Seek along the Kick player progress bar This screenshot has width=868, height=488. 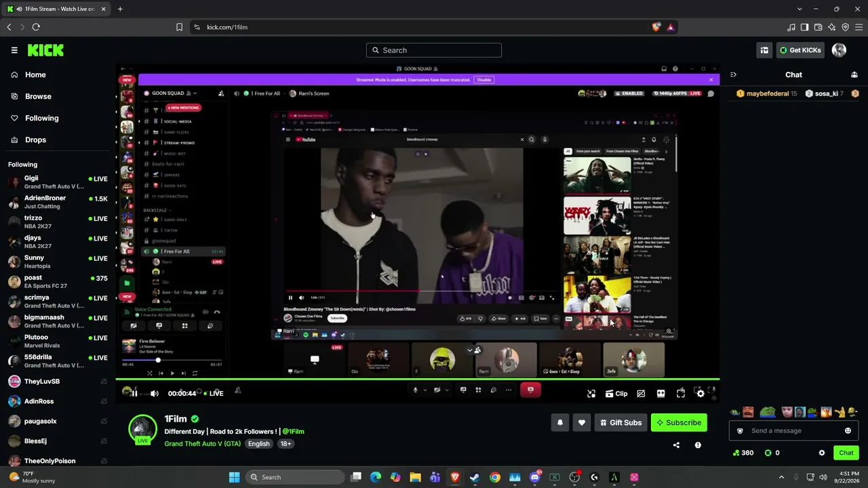pyautogui.click(x=417, y=379)
